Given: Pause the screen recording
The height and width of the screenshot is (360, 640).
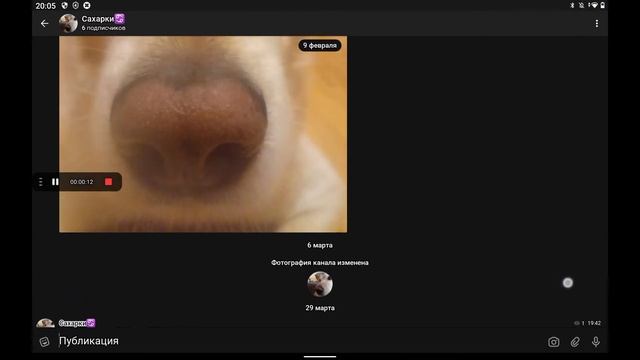Looking at the screenshot, I should (x=55, y=182).
